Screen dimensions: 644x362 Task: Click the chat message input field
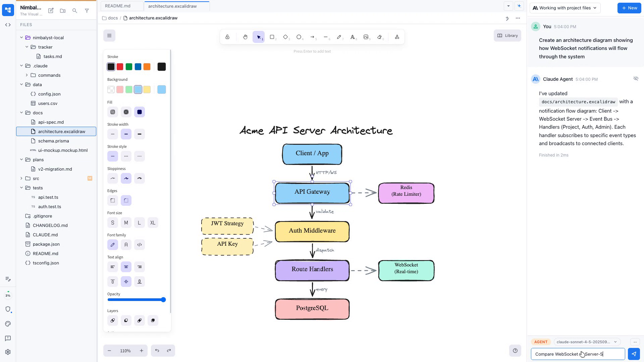pos(578,354)
